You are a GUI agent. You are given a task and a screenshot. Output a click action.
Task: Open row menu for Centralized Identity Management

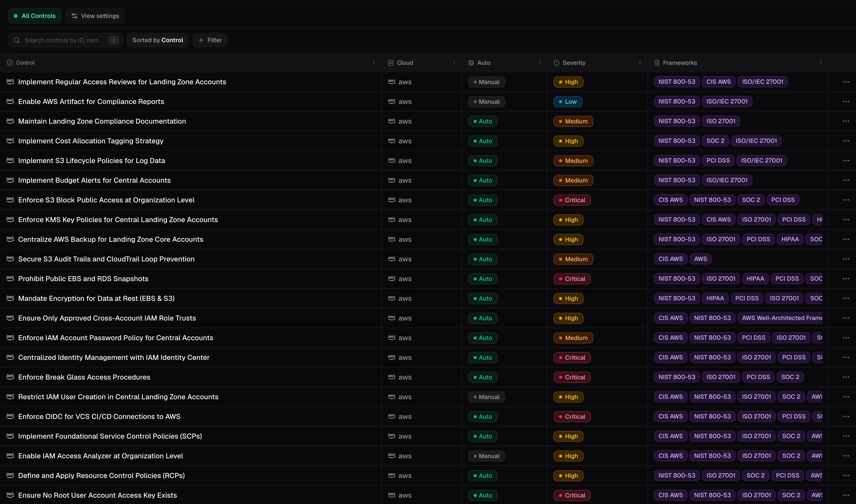[x=846, y=358]
